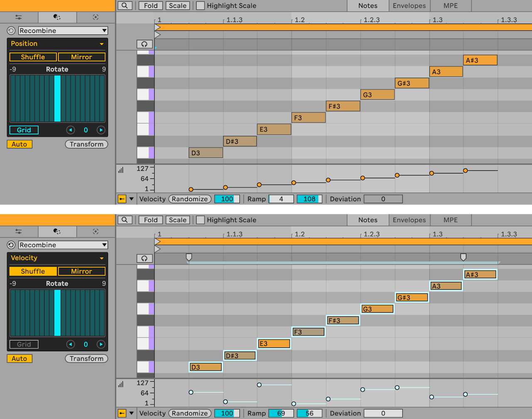
Task: Click the reload preset arrow beside Recombine
Action: coord(11,30)
